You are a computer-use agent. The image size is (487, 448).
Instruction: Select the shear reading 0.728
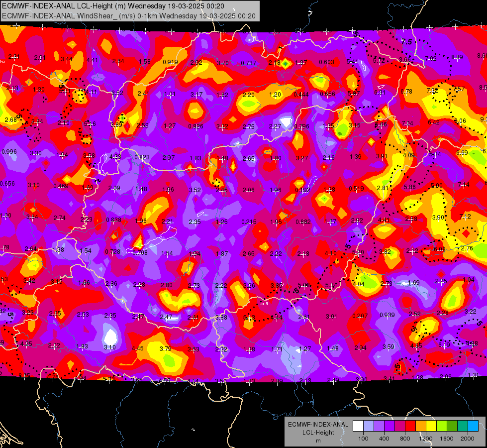click(112, 252)
